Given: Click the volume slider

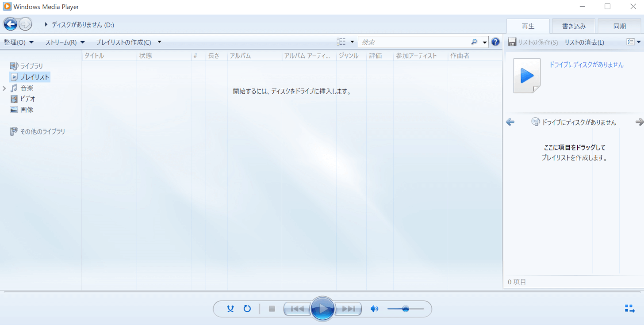Looking at the screenshot, I should point(406,309).
